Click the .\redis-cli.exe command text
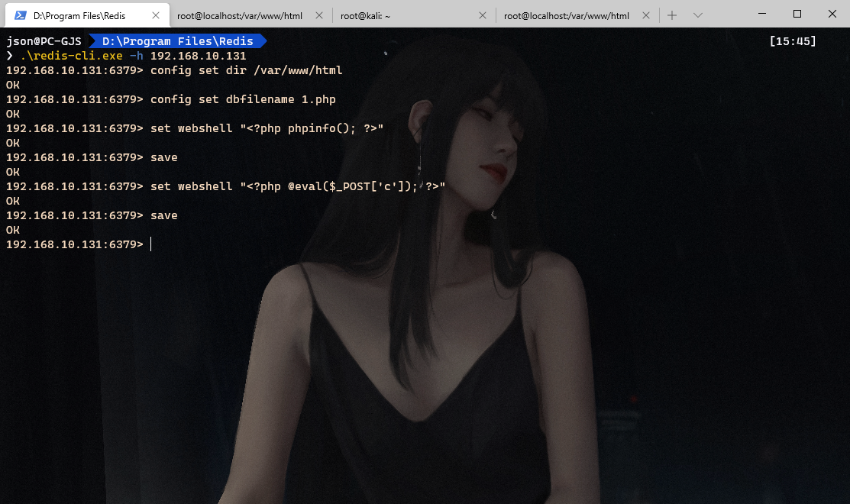The image size is (850, 504). click(x=72, y=56)
